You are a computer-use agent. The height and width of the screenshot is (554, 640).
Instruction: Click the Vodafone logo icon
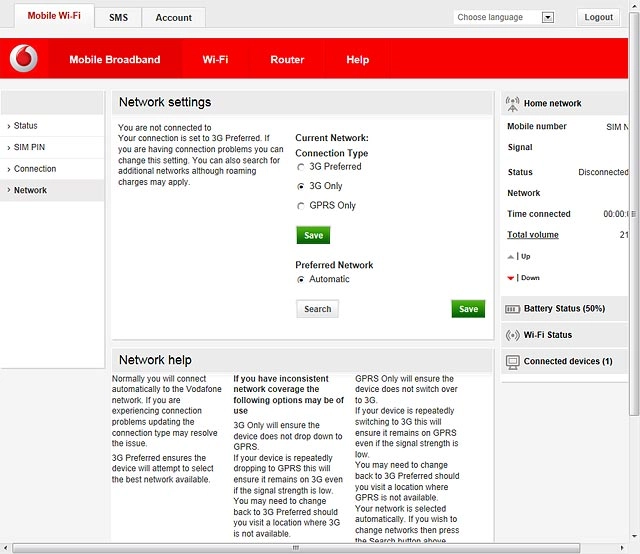pyautogui.click(x=24, y=58)
